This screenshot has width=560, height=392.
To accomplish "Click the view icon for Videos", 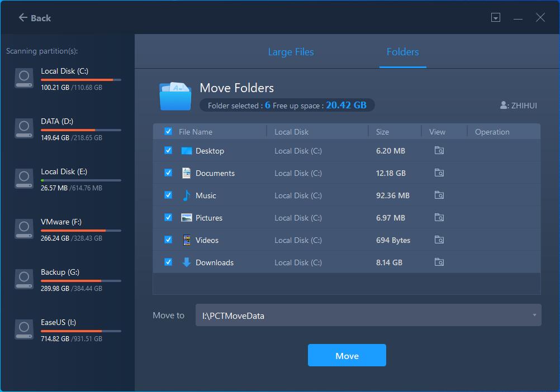I will coord(439,240).
